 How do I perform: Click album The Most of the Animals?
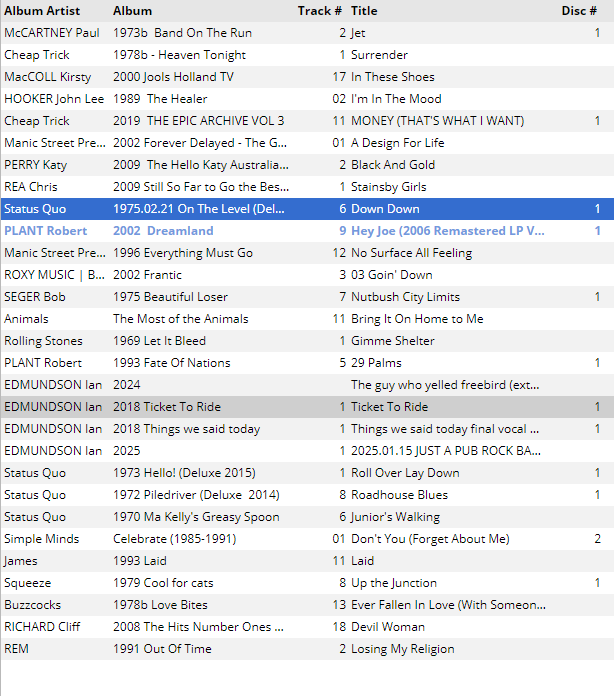click(181, 319)
